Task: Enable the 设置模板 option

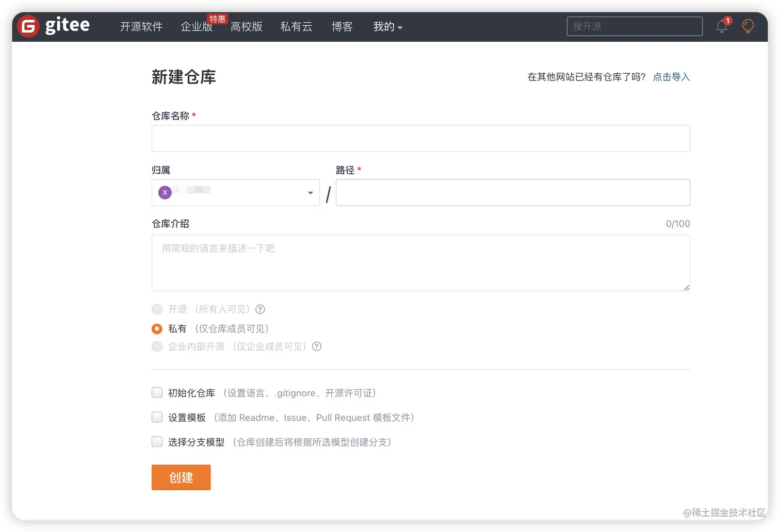Action: [x=157, y=417]
